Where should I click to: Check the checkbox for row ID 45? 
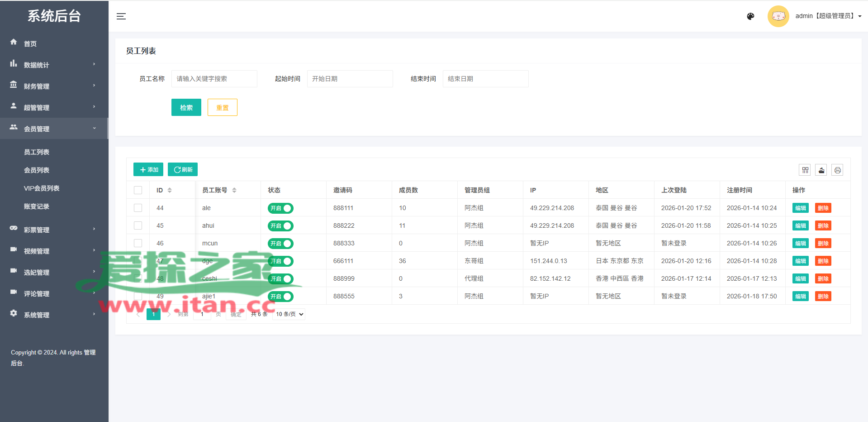[138, 225]
